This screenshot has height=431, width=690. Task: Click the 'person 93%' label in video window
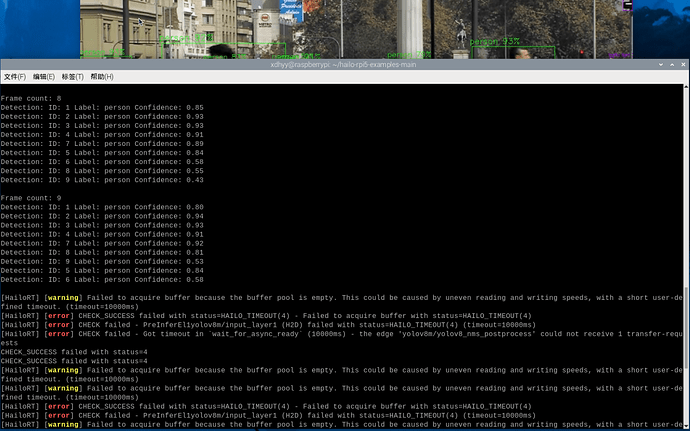pyautogui.click(x=495, y=41)
